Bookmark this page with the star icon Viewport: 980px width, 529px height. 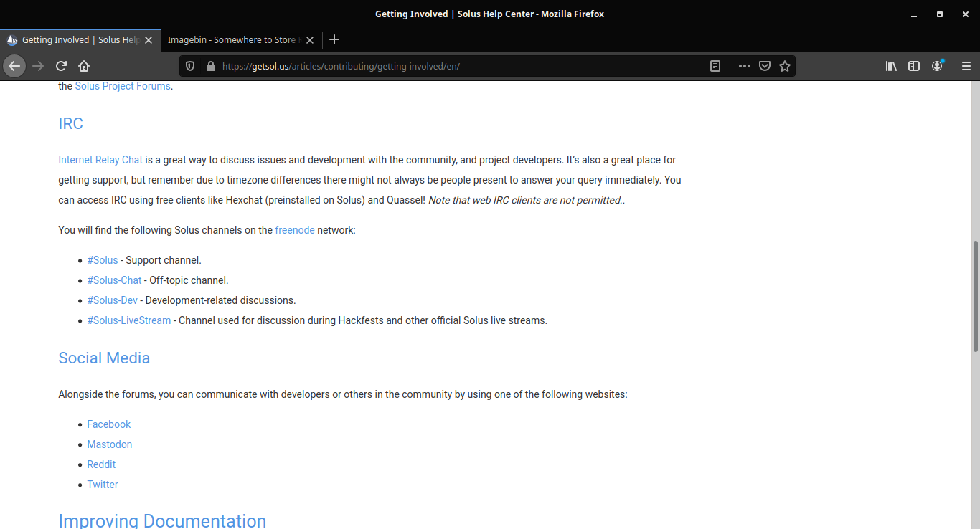click(785, 66)
